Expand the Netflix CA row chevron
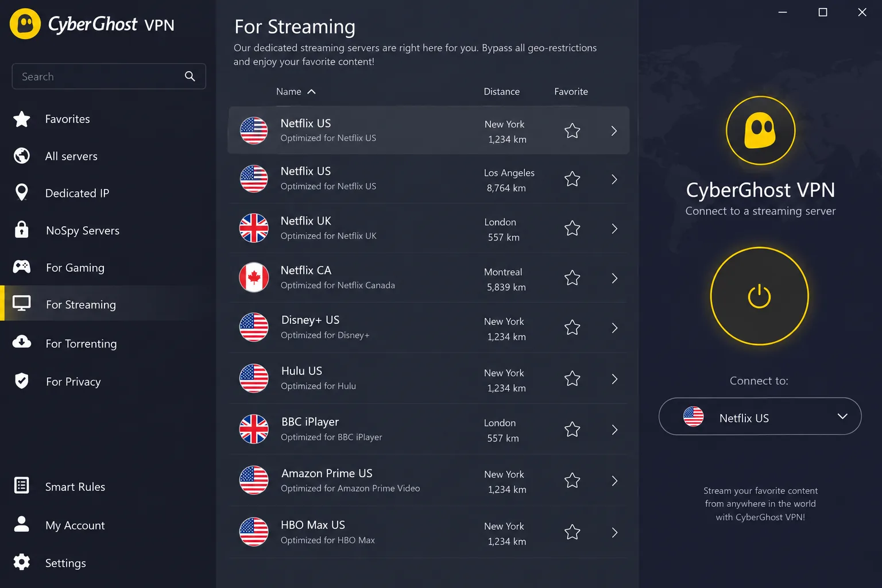 coord(614,278)
